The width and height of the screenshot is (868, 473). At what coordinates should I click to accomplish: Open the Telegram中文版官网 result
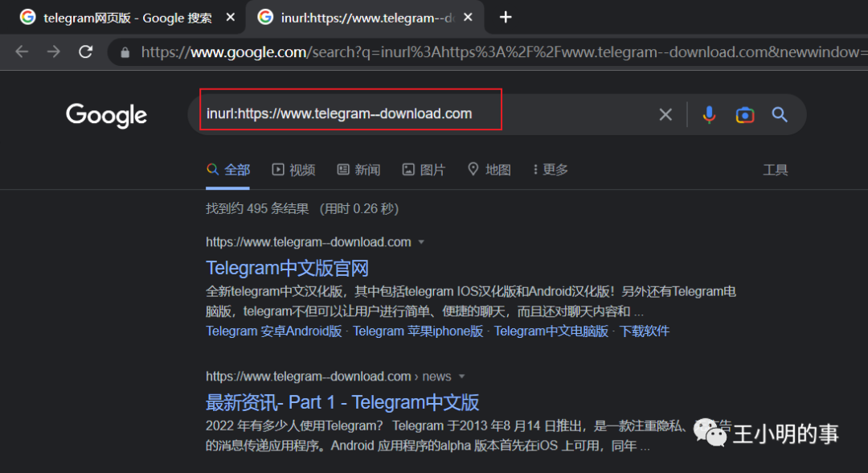coord(287,269)
